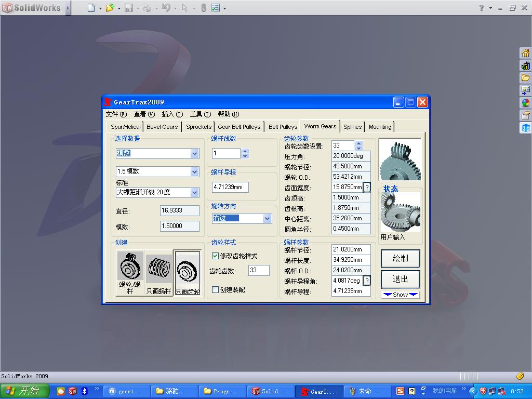Open the 标准 dropdown for 大螺距渐开线 20度
The width and height of the screenshot is (532, 399).
[194, 192]
